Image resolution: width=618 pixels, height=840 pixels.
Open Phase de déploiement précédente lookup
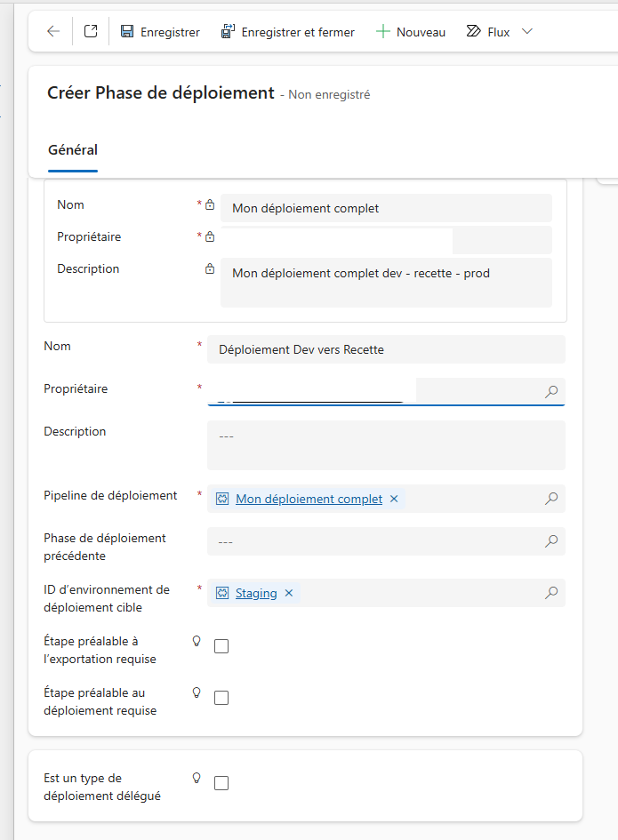click(x=551, y=541)
